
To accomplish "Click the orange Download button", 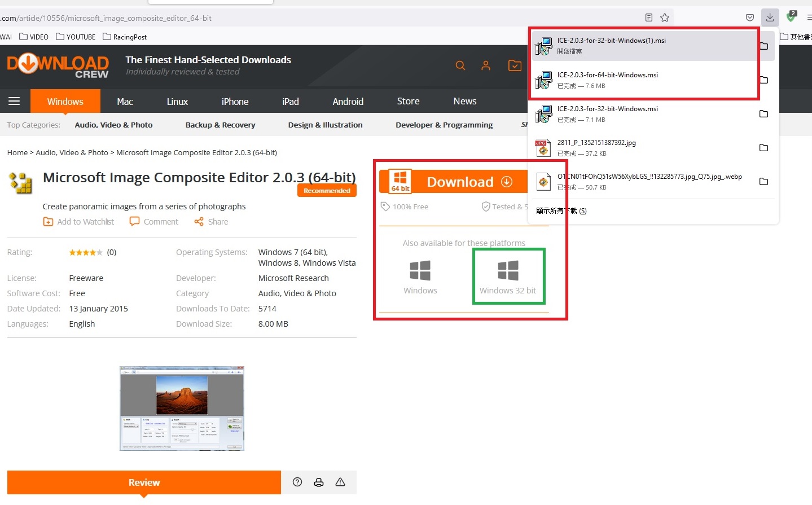I will pos(454,182).
